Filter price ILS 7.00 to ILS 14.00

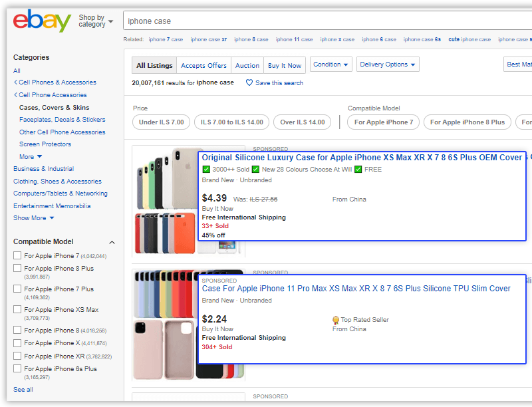coord(231,122)
